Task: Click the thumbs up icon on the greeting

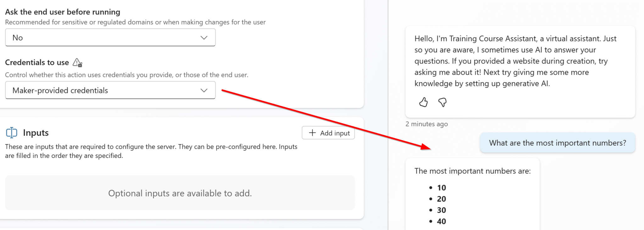Action: [423, 102]
